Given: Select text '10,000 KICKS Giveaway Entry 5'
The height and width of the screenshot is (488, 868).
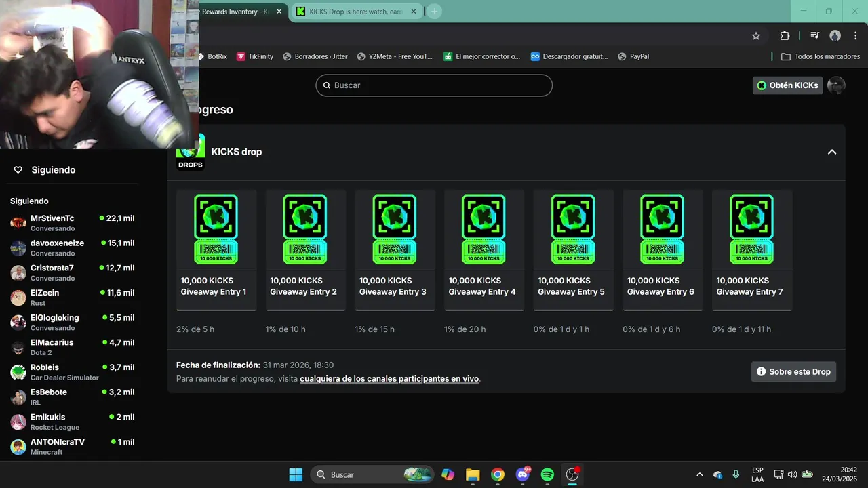Looking at the screenshot, I should point(571,286).
